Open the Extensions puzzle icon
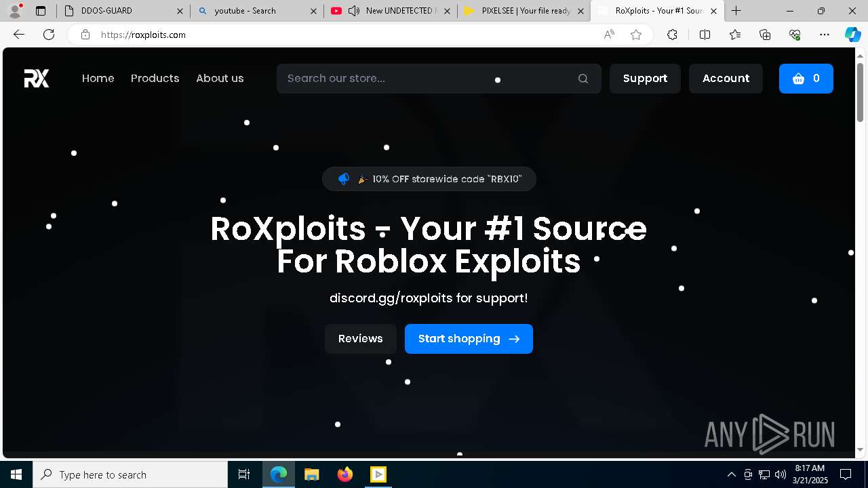Image resolution: width=868 pixels, height=488 pixels. 672,35
